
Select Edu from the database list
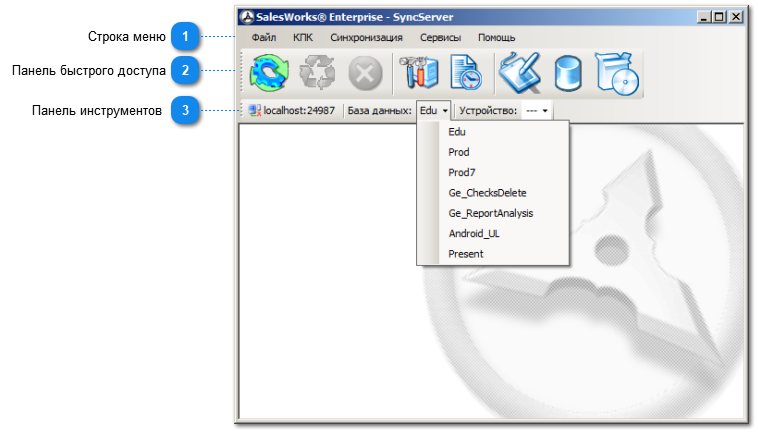[493, 132]
